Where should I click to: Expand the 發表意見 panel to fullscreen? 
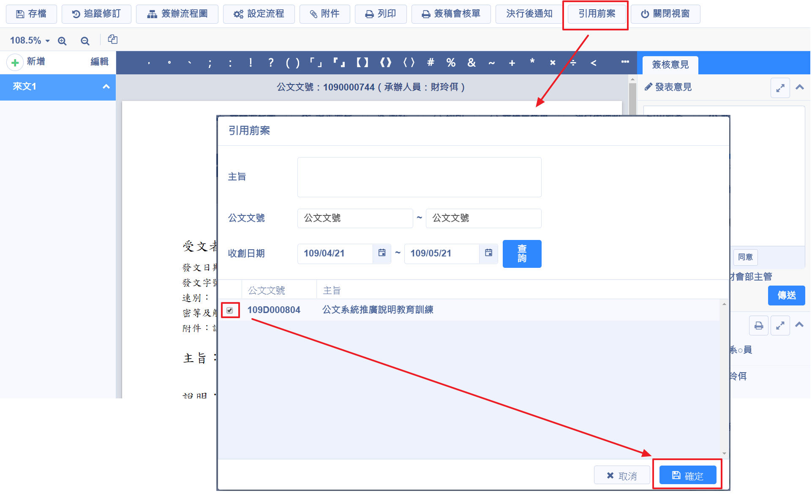(780, 88)
